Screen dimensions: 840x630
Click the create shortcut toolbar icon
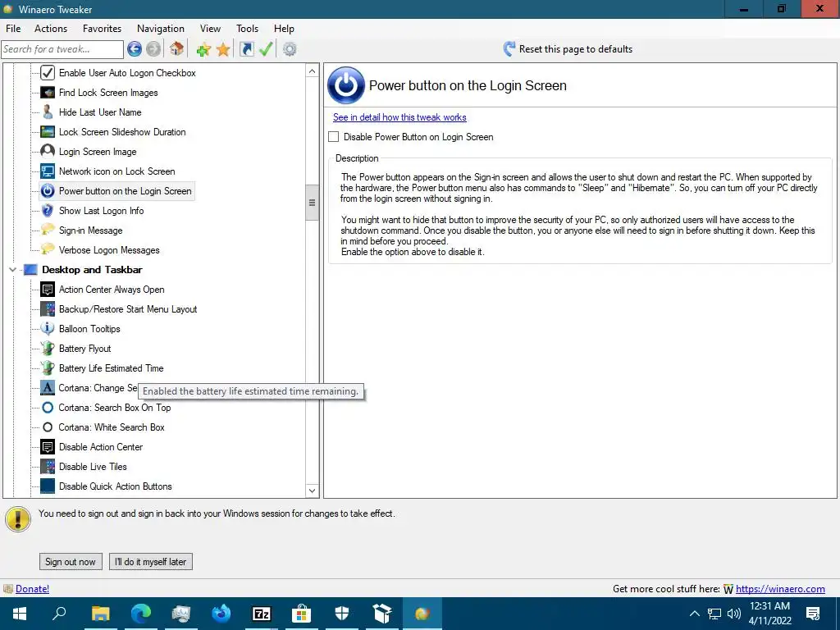246,49
